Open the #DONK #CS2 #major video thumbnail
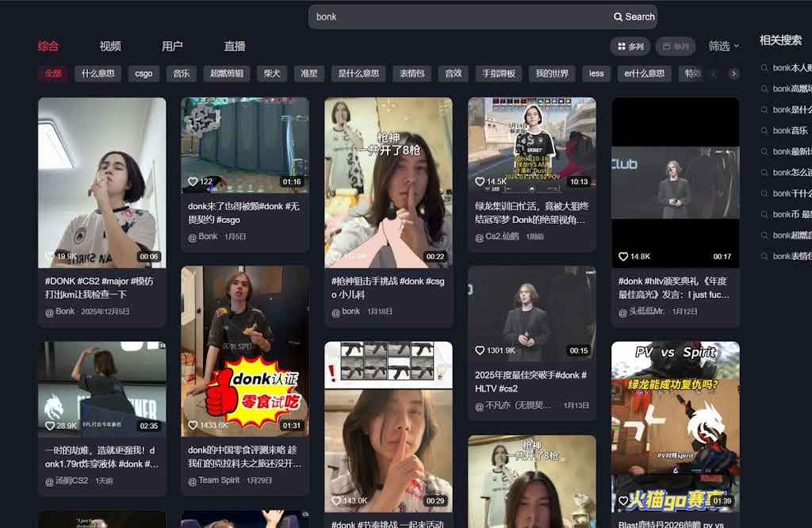Screen dimensions: 812x528 point(102,182)
